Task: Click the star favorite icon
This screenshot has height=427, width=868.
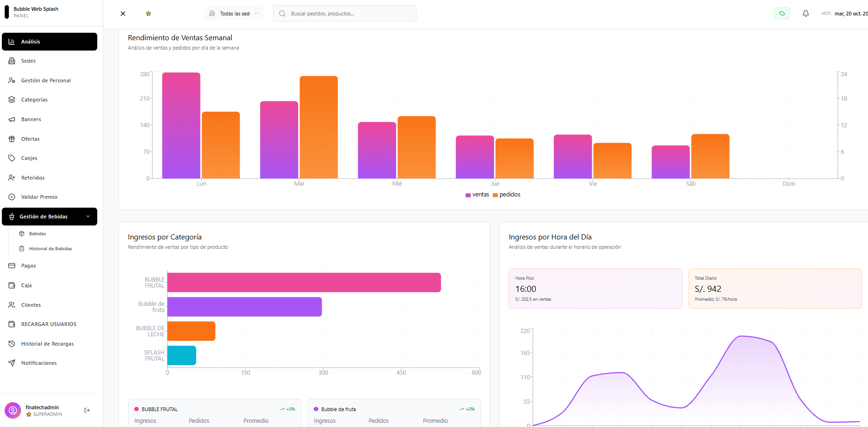Action: (148, 14)
